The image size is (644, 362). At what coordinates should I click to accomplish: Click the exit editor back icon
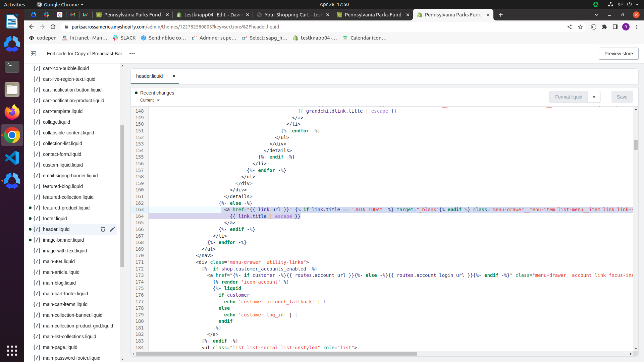(x=34, y=54)
